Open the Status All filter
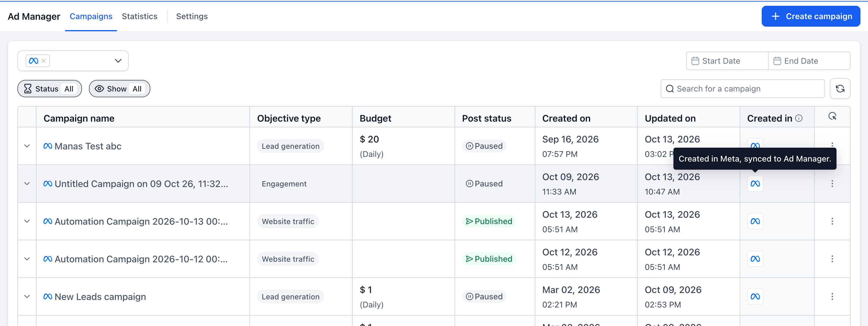The height and width of the screenshot is (326, 868). point(50,89)
